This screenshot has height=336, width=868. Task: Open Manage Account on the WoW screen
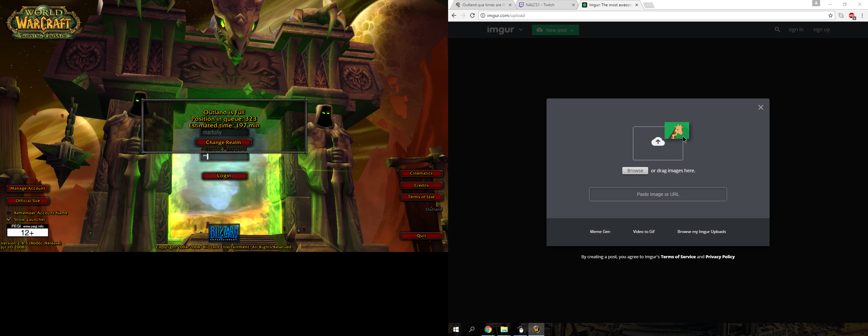pos(28,188)
